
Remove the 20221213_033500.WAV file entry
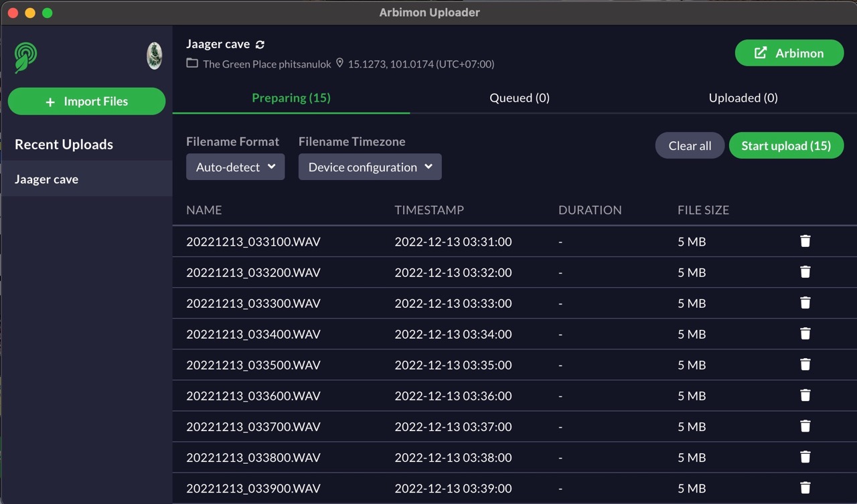(805, 364)
